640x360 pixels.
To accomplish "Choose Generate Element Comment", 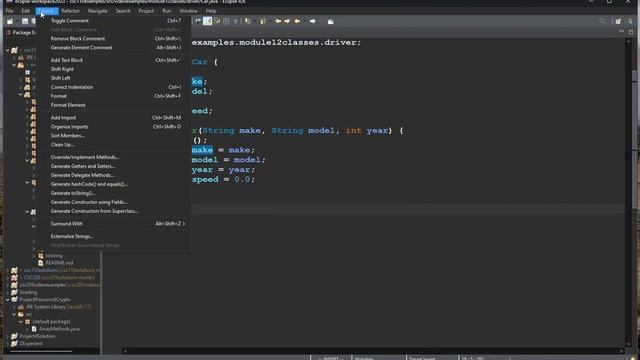I will pyautogui.click(x=114, y=48).
